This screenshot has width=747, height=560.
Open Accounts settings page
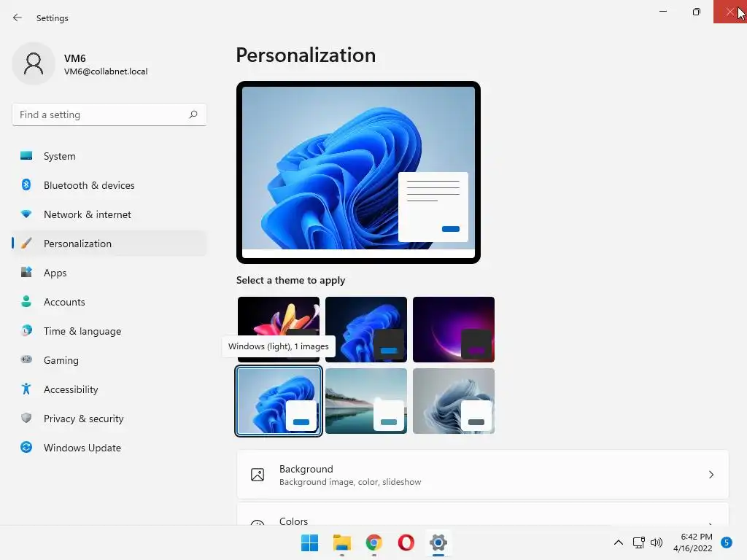(x=109, y=302)
